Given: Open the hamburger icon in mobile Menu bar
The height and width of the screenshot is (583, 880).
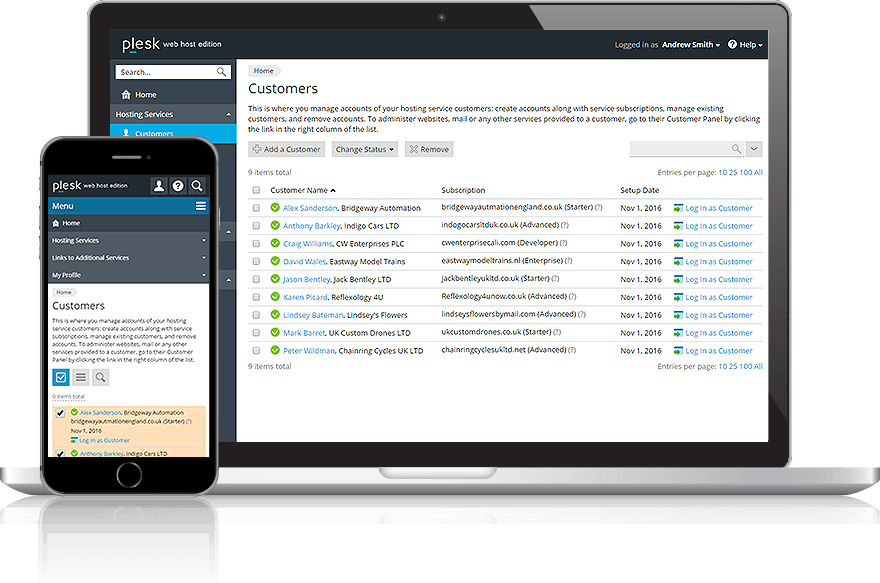Looking at the screenshot, I should (x=201, y=206).
